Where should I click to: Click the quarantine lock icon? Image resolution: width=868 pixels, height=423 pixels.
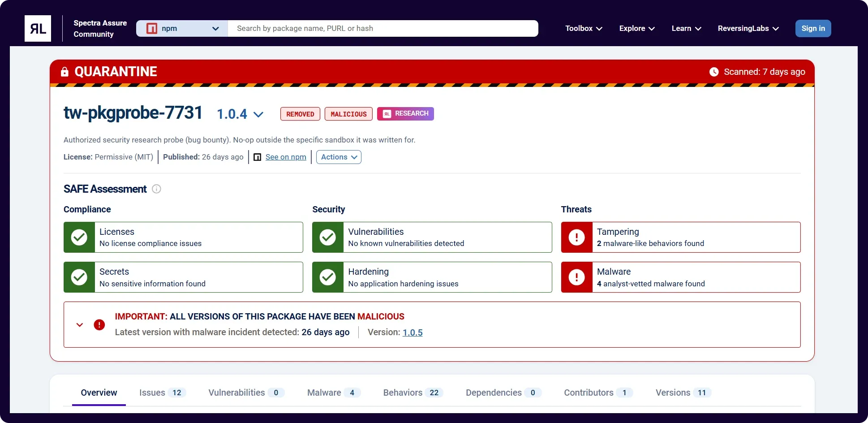point(64,72)
